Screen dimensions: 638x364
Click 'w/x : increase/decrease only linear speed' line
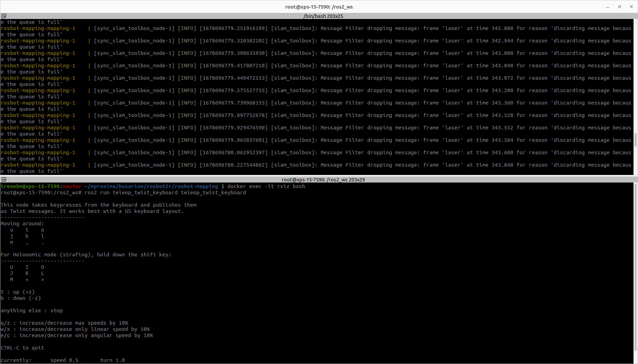pos(75,329)
